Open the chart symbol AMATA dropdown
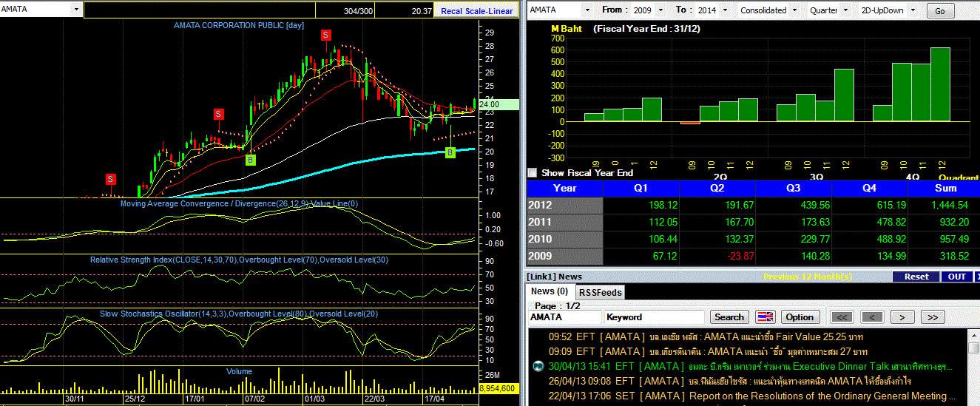The width and height of the screenshot is (980, 406). (77, 10)
